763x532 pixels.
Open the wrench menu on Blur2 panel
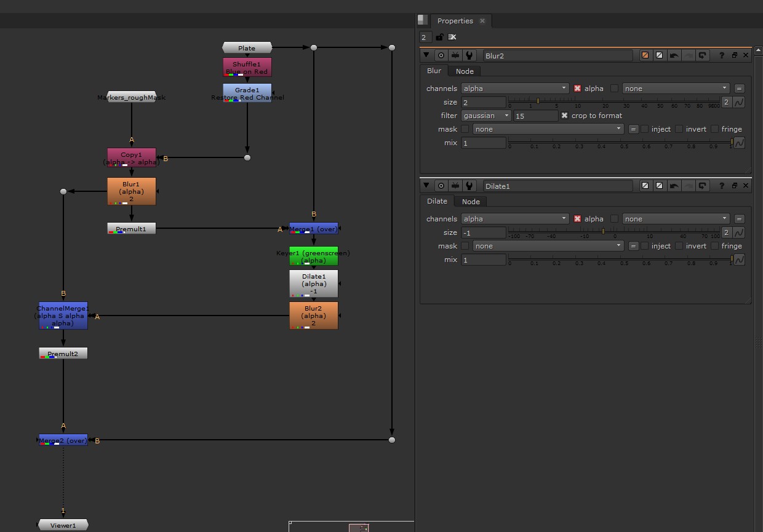[469, 55]
